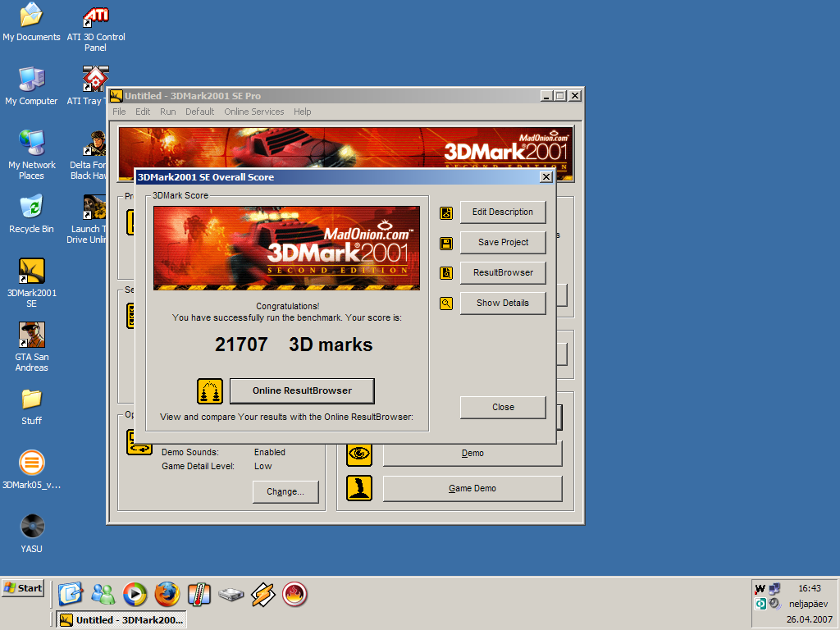Click the Game Demo joystick icon

tap(359, 489)
